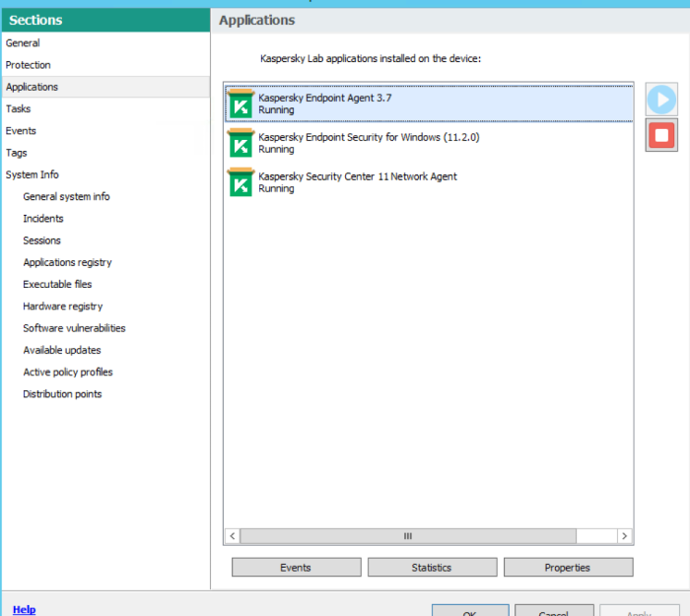Click the Kaspersky Endpoint Security for Windows icon
Image resolution: width=690 pixels, height=616 pixels.
tap(241, 143)
